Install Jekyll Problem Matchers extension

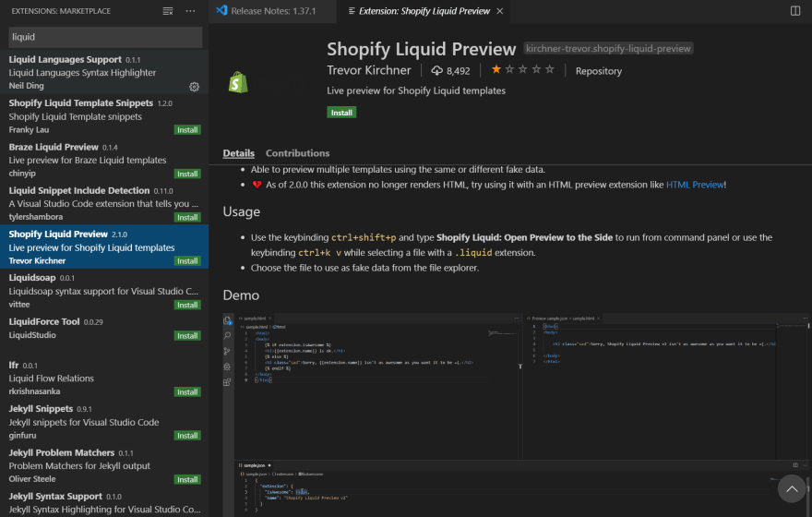(187, 480)
